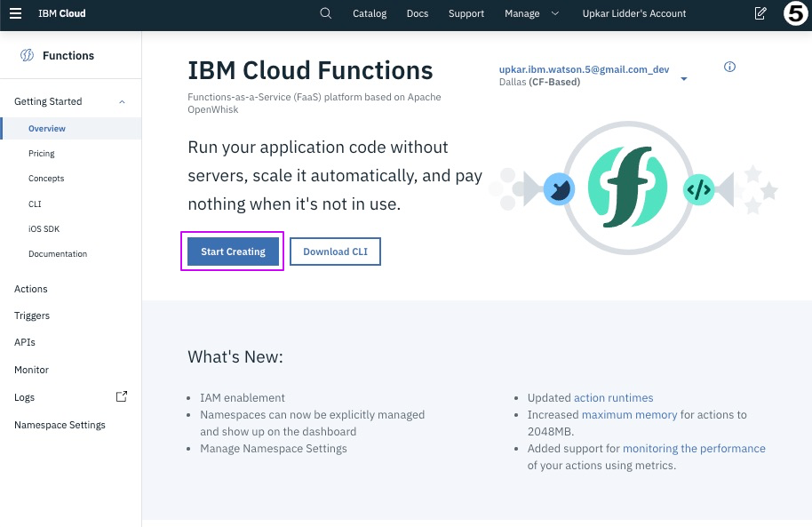Open Upkar Lidder's Account menu
This screenshot has height=527, width=812.
click(x=633, y=13)
